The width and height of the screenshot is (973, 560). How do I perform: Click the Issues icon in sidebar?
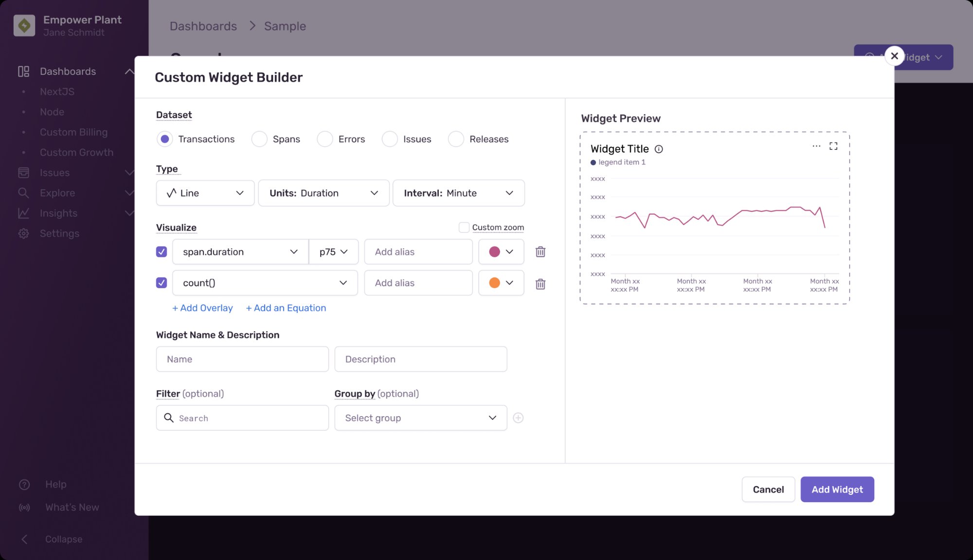23,173
